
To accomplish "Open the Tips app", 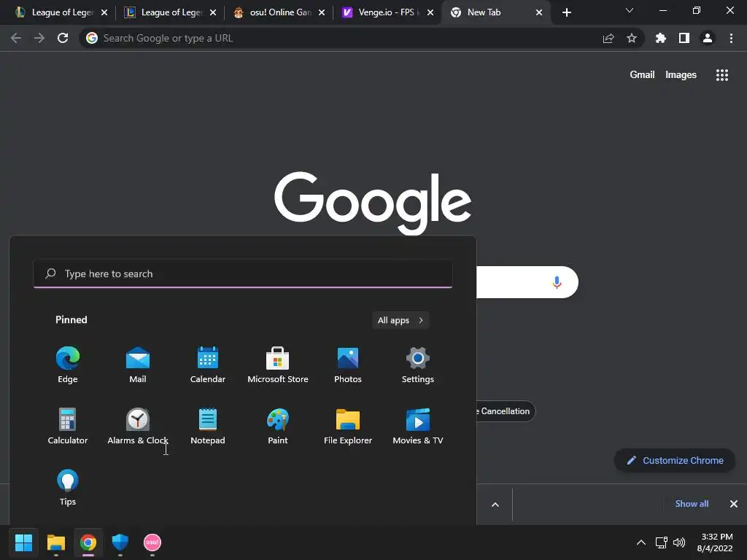I will [68, 487].
